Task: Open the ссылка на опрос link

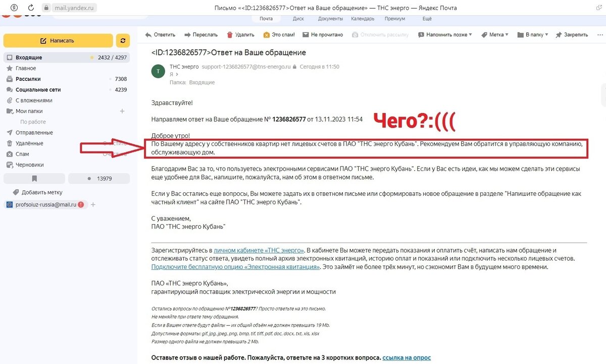Action: 407,357
